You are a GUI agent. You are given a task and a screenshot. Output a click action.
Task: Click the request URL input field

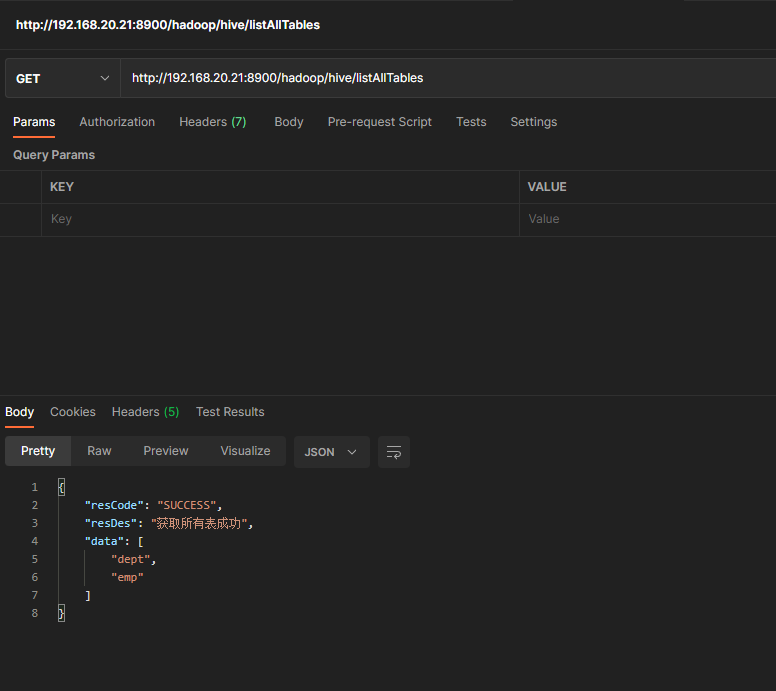[448, 78]
